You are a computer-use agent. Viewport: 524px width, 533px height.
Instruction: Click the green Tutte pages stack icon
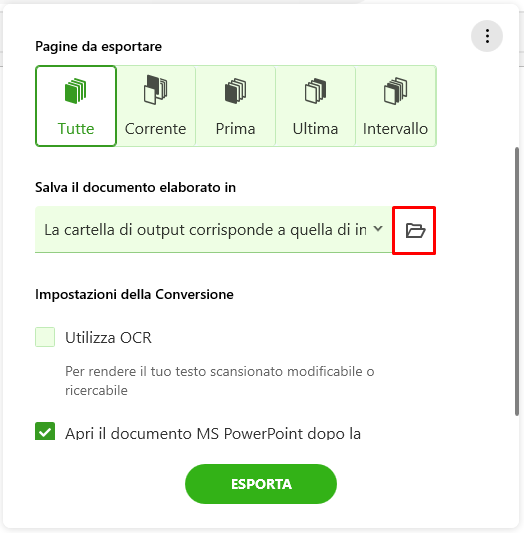(x=75, y=91)
